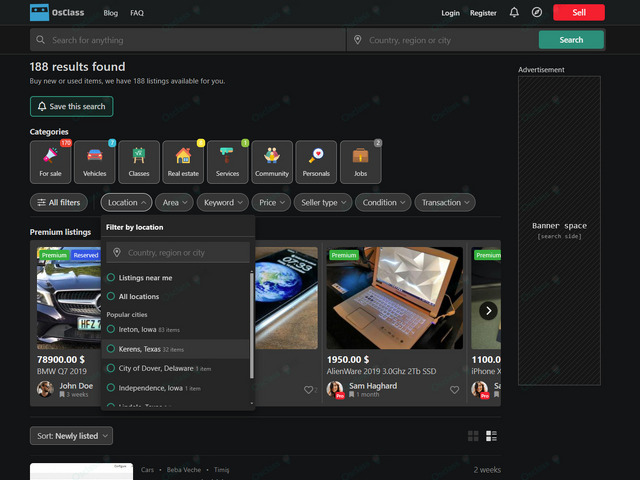Go to next premium listings with arrow

pos(488,311)
